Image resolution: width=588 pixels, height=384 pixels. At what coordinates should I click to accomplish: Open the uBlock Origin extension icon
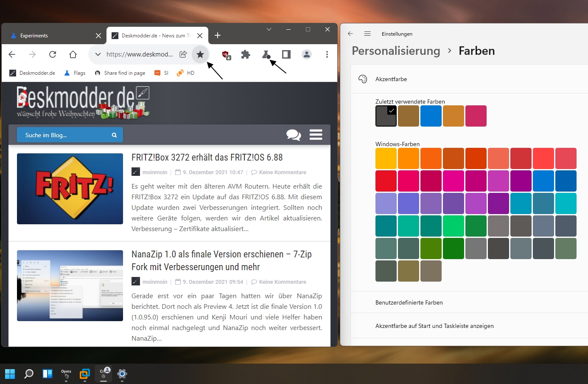[x=226, y=55]
